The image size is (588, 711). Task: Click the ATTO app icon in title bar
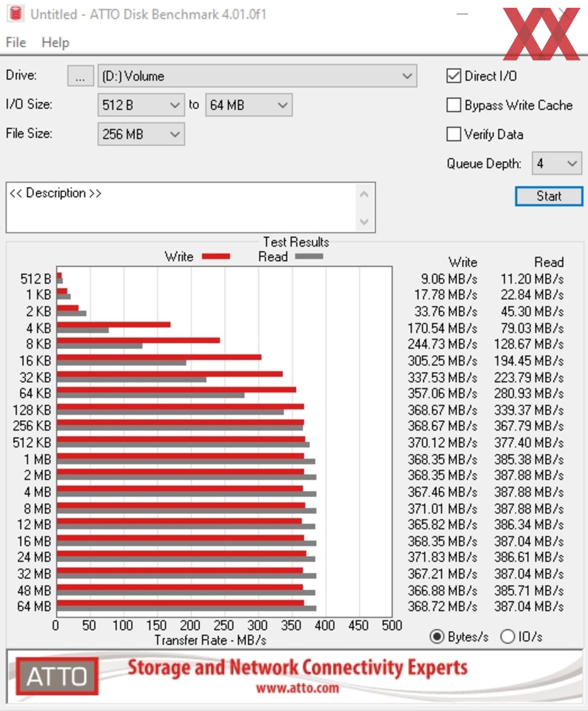[x=16, y=14]
